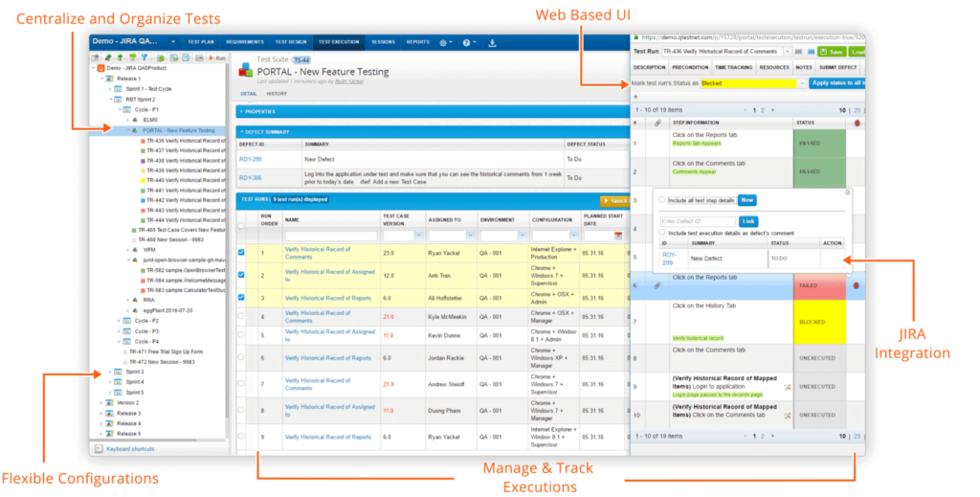Check 'Include test execution details as defect's comment'
Screen dimensions: 980x497
(x=662, y=233)
